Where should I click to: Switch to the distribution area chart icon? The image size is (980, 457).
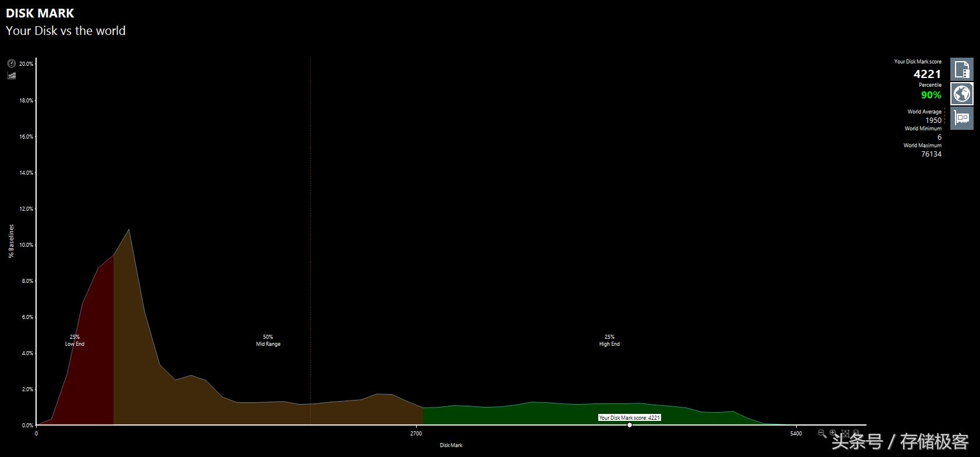pyautogui.click(x=12, y=75)
